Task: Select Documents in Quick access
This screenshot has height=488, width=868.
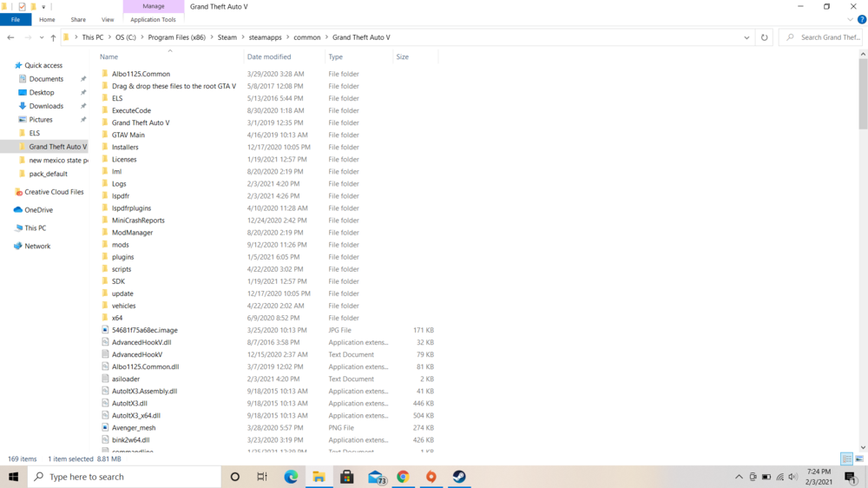Action: coord(46,79)
